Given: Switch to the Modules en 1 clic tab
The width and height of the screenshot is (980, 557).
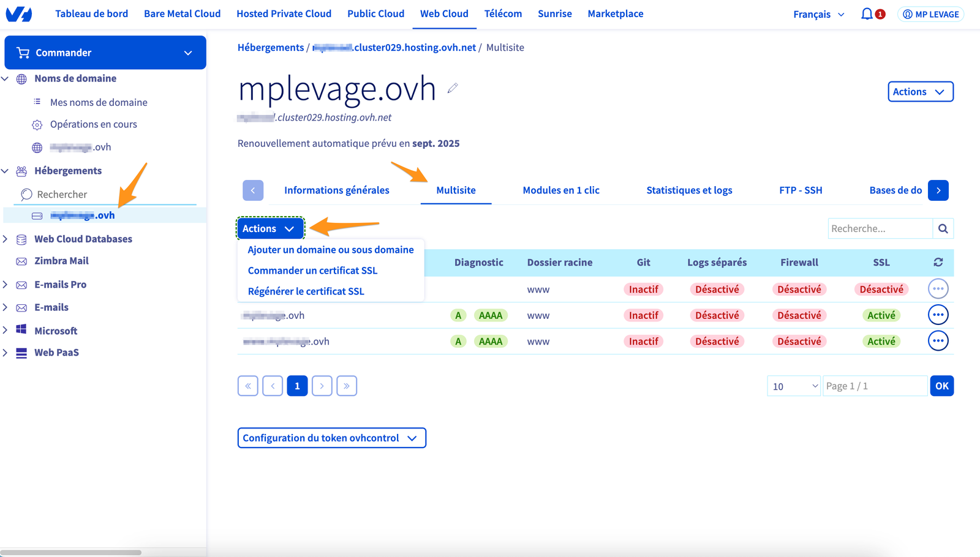Looking at the screenshot, I should [561, 190].
